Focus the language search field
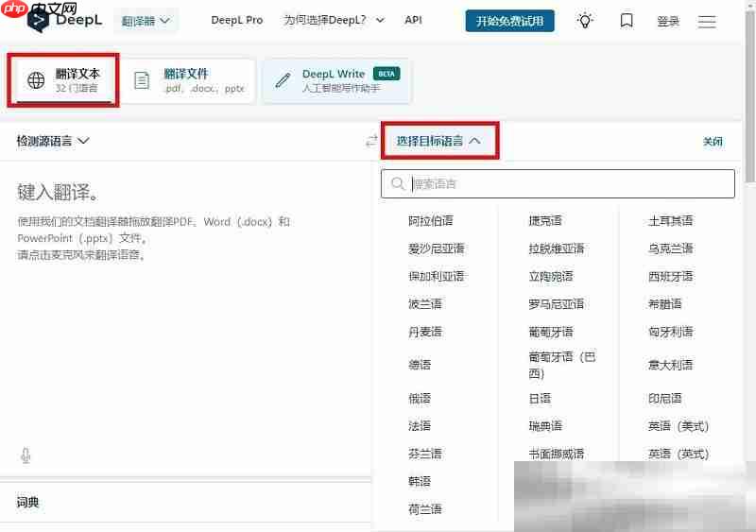Viewport: 756px width, 532px height. point(558,183)
